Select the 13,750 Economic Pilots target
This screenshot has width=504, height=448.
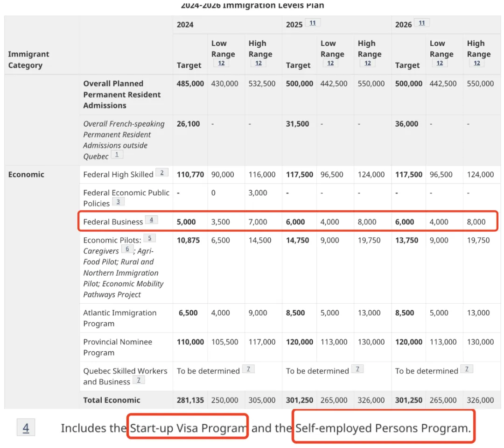(x=406, y=241)
